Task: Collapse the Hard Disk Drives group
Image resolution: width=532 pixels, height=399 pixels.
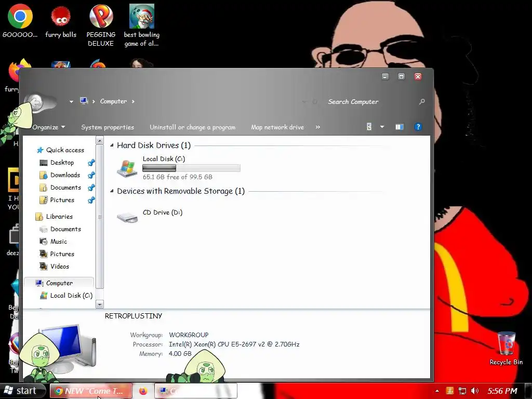Action: point(112,145)
